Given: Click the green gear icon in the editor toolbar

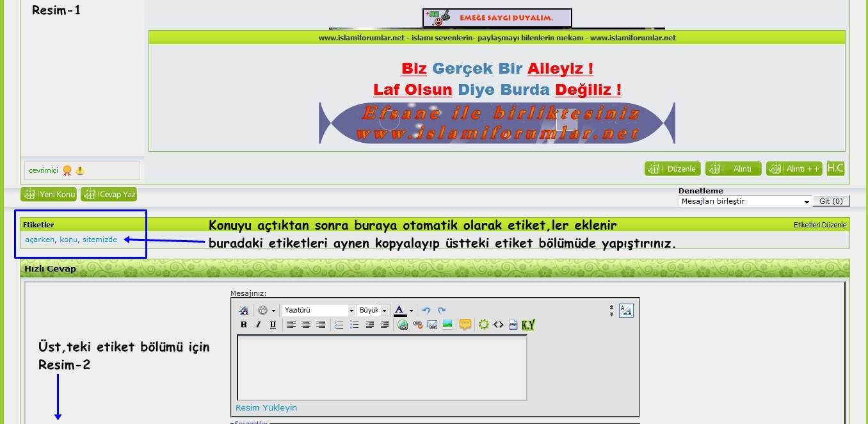Looking at the screenshot, I should pos(483,325).
